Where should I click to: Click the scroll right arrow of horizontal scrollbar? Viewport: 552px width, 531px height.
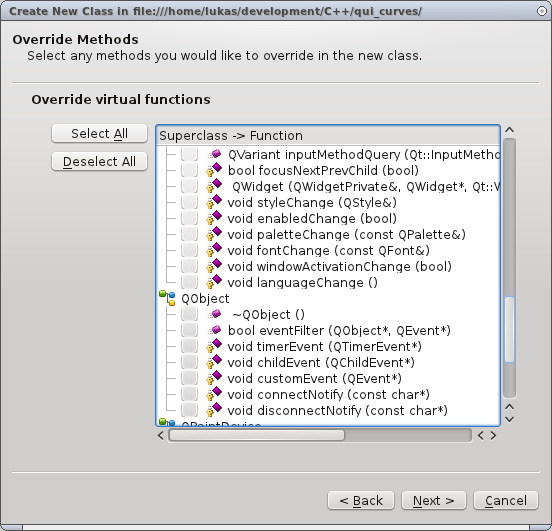click(493, 436)
